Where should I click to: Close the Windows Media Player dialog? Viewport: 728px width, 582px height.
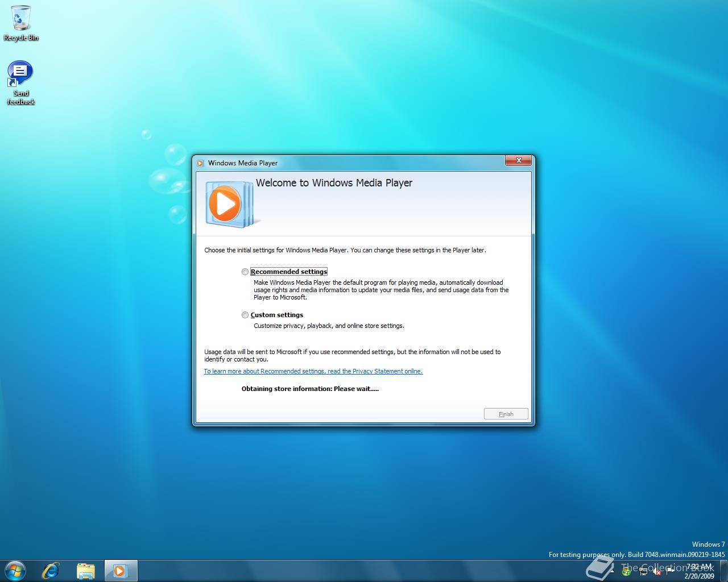click(x=519, y=161)
